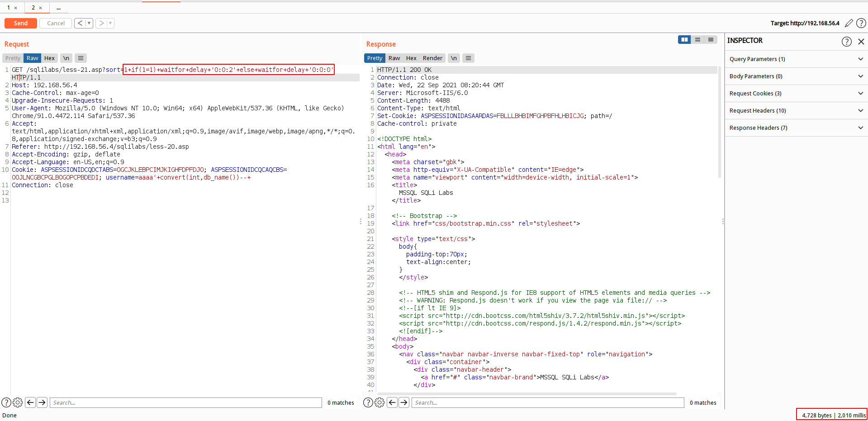
Task: Expand Query Parameters (1) section
Action: point(796,59)
